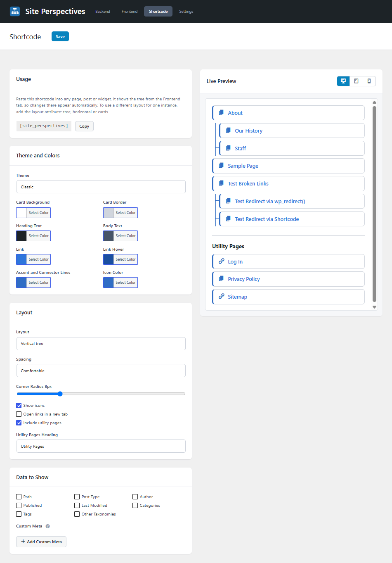The width and height of the screenshot is (392, 563).
Task: Check the Published data checkbox
Action: click(19, 506)
